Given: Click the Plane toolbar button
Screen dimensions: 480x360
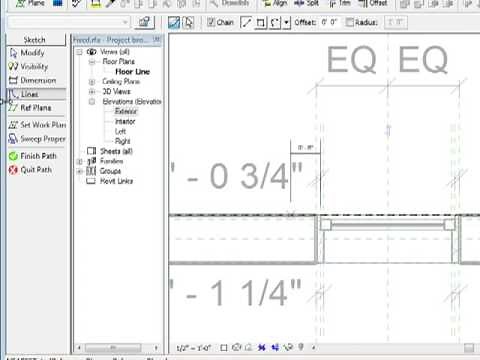Looking at the screenshot, I should coord(31,3).
